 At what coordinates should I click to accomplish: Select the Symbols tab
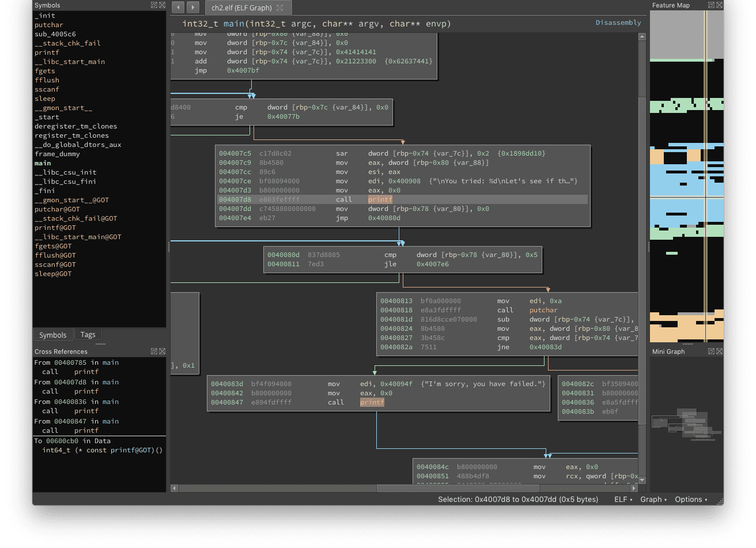pyautogui.click(x=53, y=335)
